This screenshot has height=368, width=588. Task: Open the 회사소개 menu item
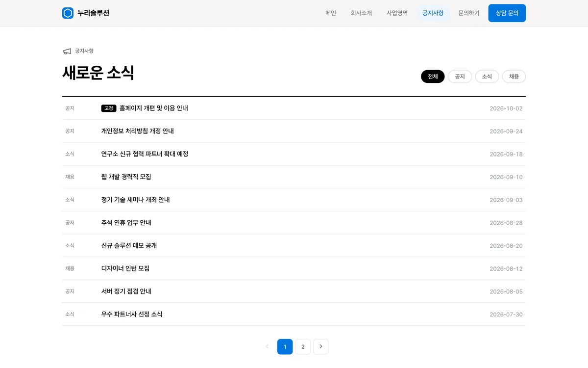pyautogui.click(x=361, y=13)
